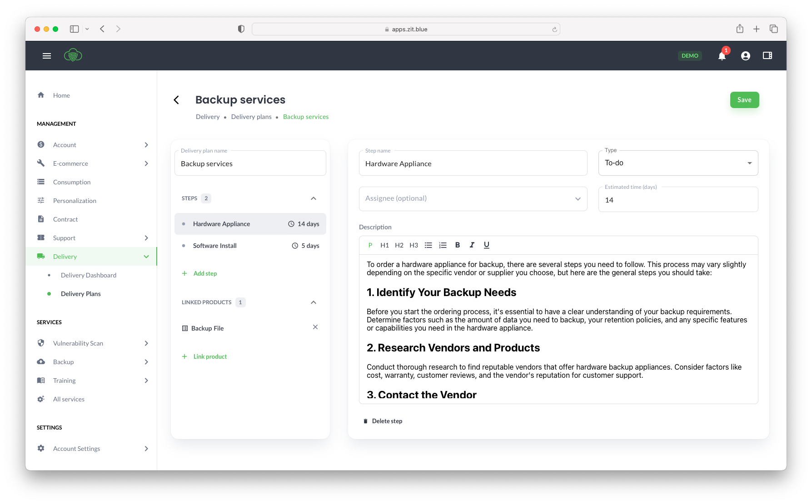Apply paragraph (P) formatting
This screenshot has height=504, width=812.
pos(370,245)
